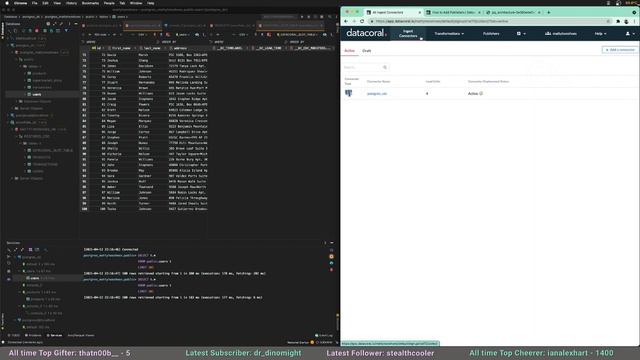Open the Problems tool window tab
Image resolution: width=640 pixels, height=360 pixels.
(x=33, y=336)
